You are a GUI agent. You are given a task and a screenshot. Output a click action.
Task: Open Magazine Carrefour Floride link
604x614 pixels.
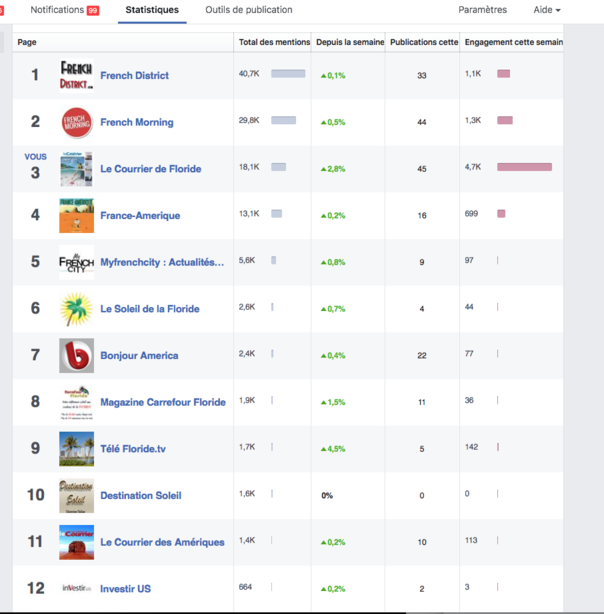[x=163, y=402]
